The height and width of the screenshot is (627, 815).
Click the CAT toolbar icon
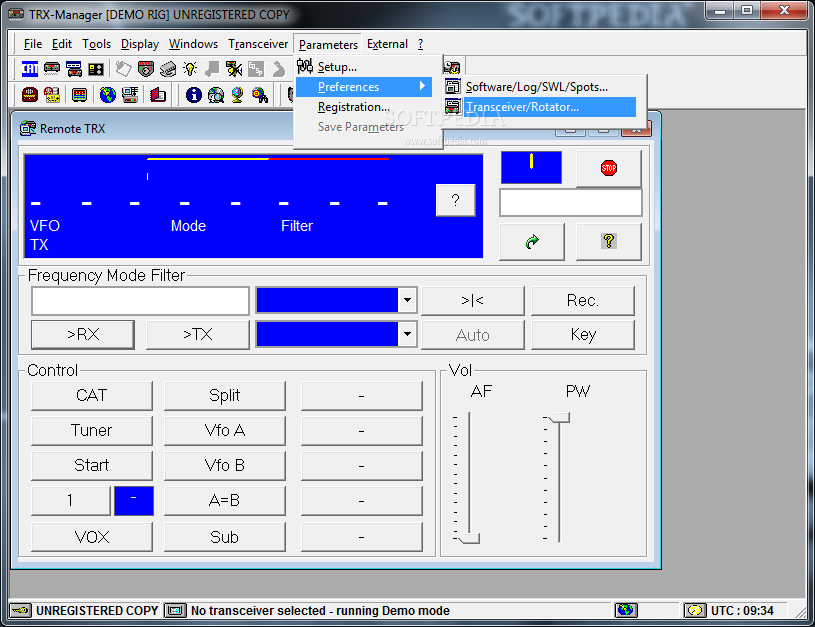click(x=30, y=68)
